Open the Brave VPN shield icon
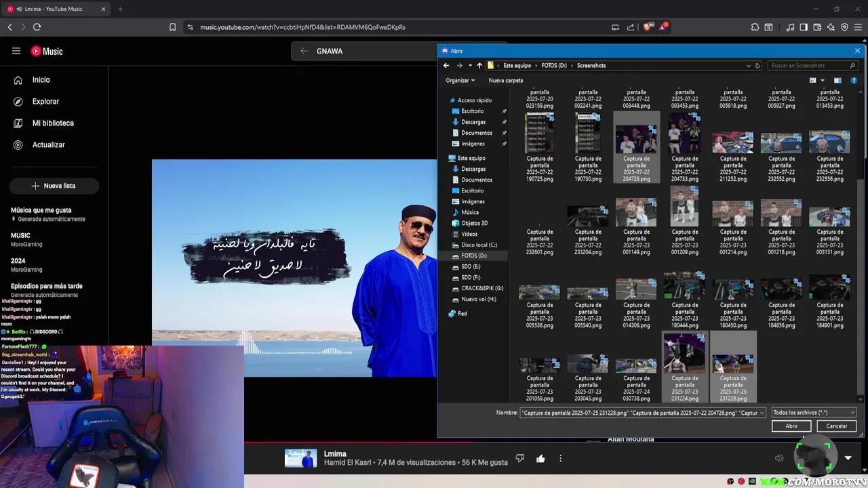This screenshot has width=868, height=488. 844,27
